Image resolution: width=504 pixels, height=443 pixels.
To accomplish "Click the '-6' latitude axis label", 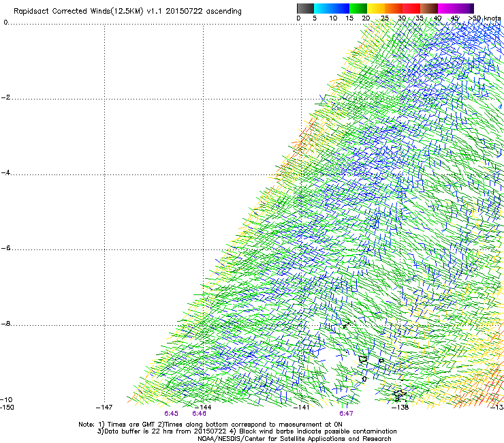I will click(5, 248).
